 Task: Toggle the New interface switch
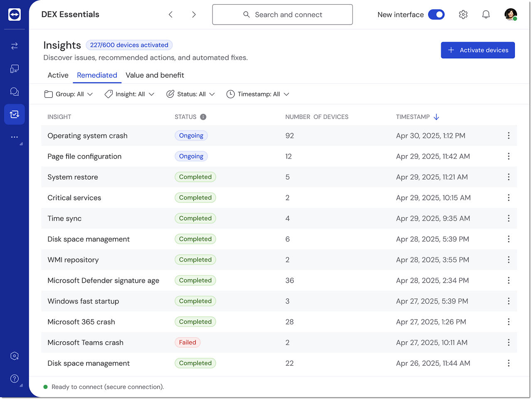tap(436, 15)
